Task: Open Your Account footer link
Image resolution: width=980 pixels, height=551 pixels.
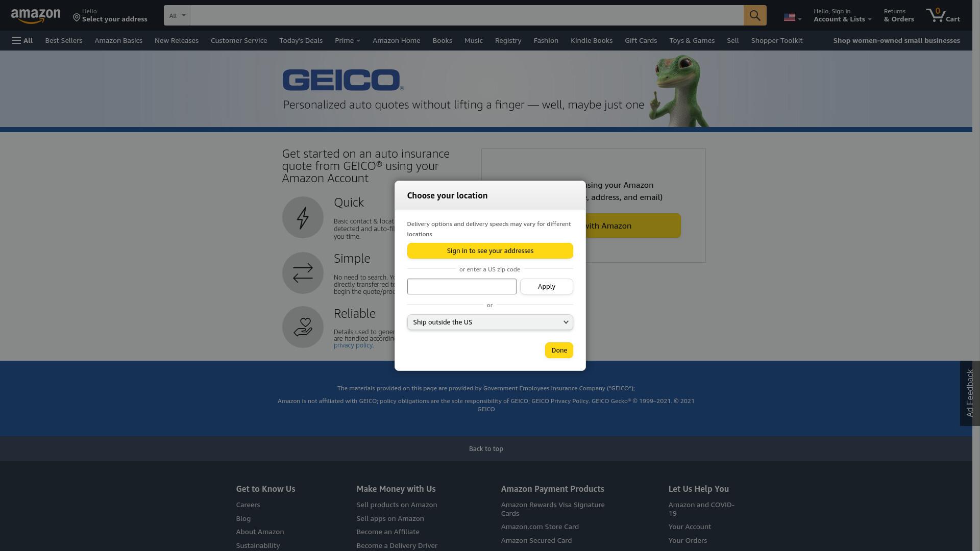Action: pyautogui.click(x=690, y=527)
